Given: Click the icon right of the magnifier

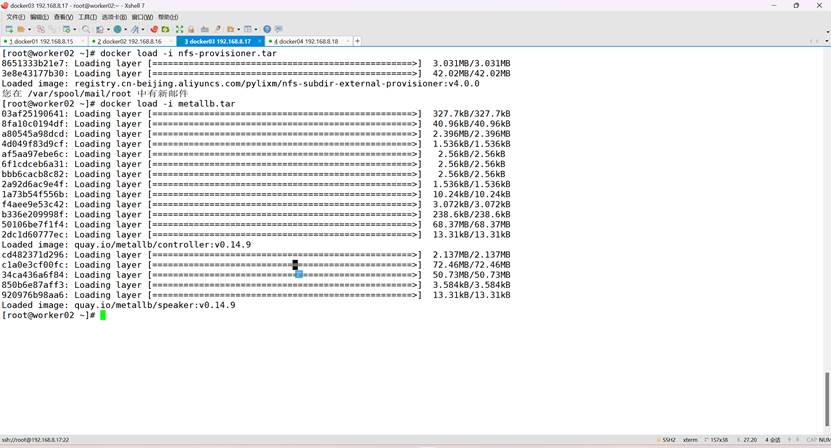Looking at the screenshot, I should coord(100,29).
